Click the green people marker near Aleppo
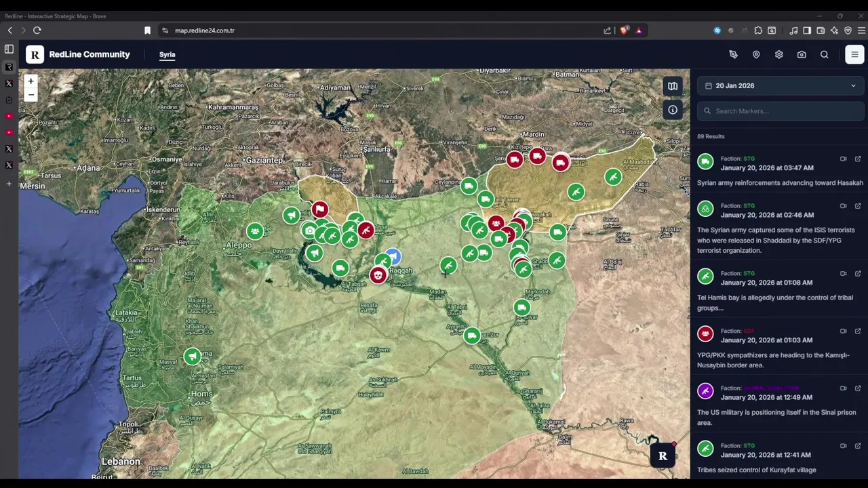 click(255, 231)
